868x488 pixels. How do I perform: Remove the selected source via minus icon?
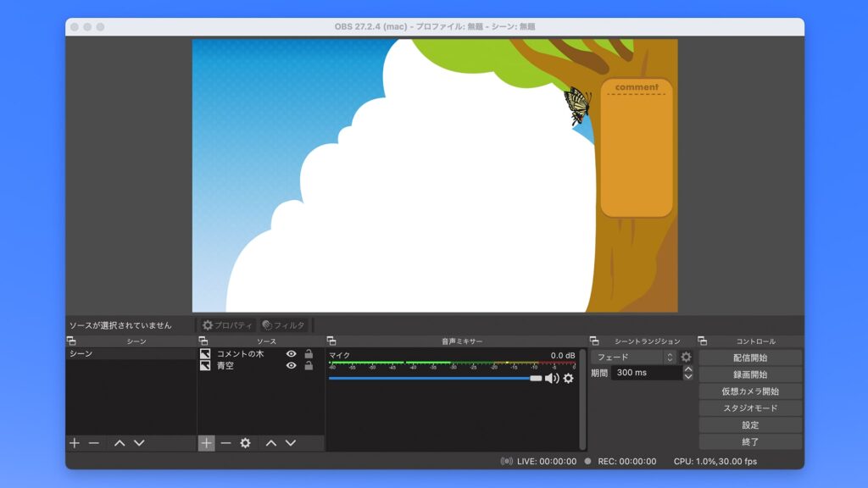[x=225, y=443]
